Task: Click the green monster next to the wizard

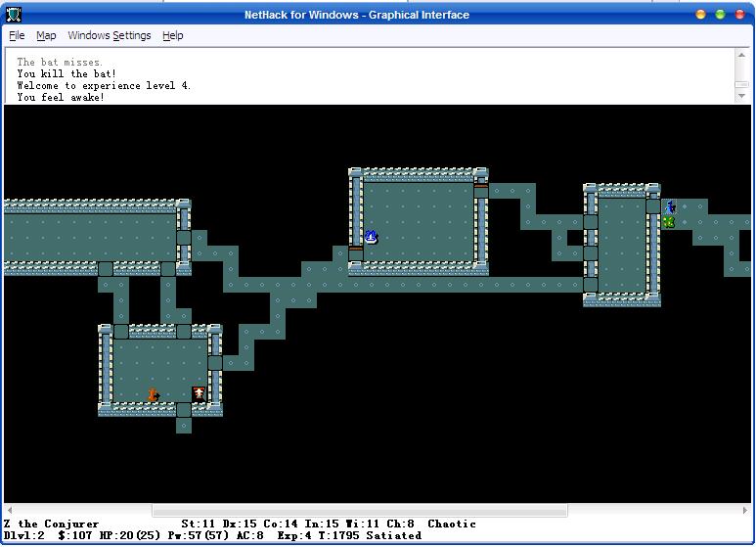Action: coord(669,222)
